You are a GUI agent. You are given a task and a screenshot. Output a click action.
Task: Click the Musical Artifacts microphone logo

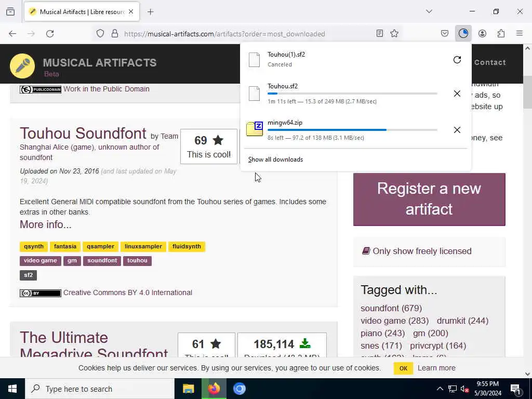tap(22, 66)
